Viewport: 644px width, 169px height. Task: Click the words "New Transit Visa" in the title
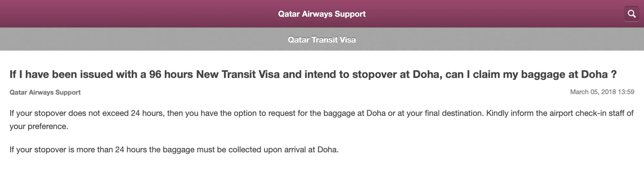238,74
